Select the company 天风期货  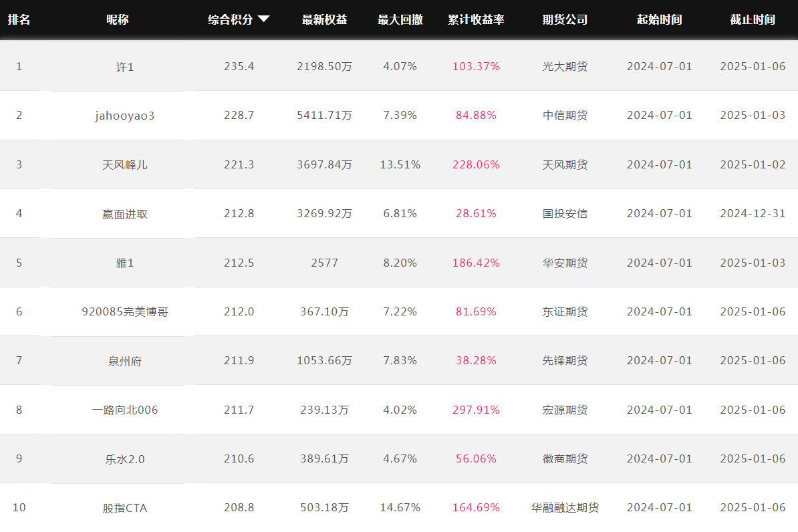(x=565, y=164)
